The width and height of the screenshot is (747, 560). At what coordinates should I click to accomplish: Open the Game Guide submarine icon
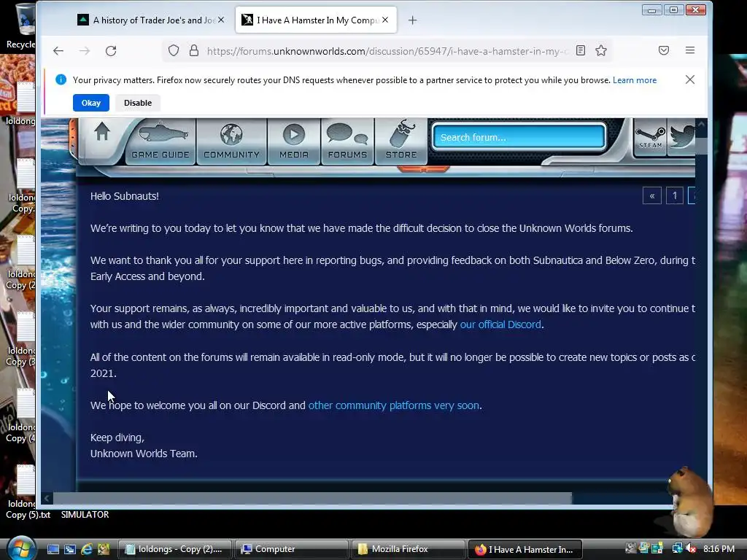160,141
